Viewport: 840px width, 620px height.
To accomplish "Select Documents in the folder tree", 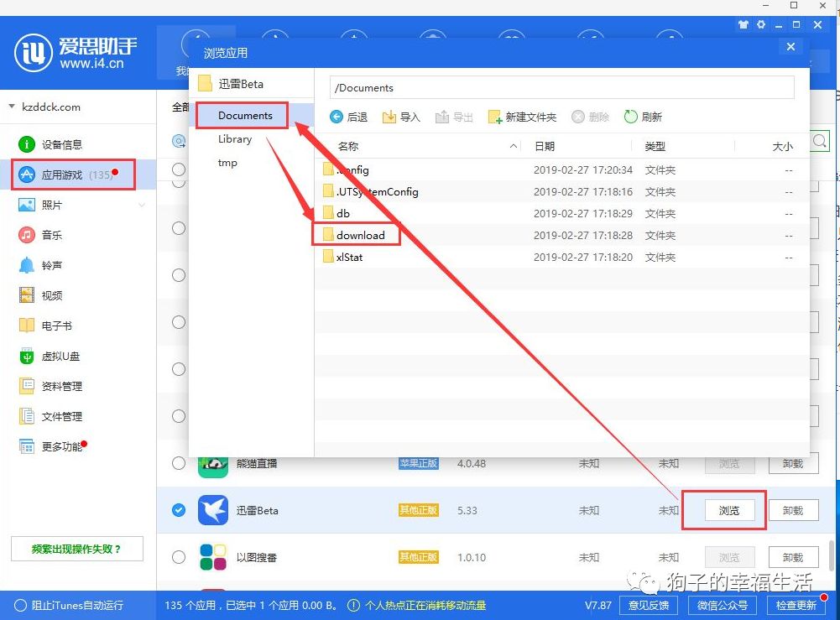I will (x=245, y=115).
